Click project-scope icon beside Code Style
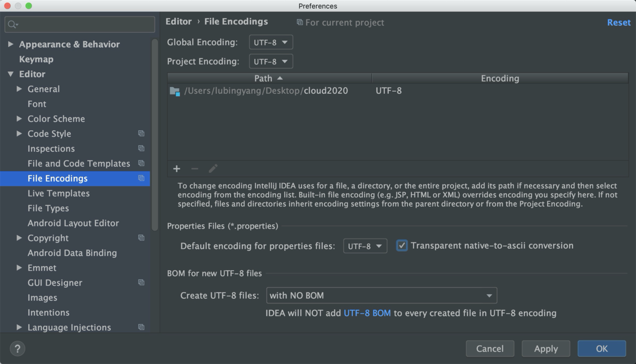Image resolution: width=636 pixels, height=364 pixels. (x=141, y=134)
